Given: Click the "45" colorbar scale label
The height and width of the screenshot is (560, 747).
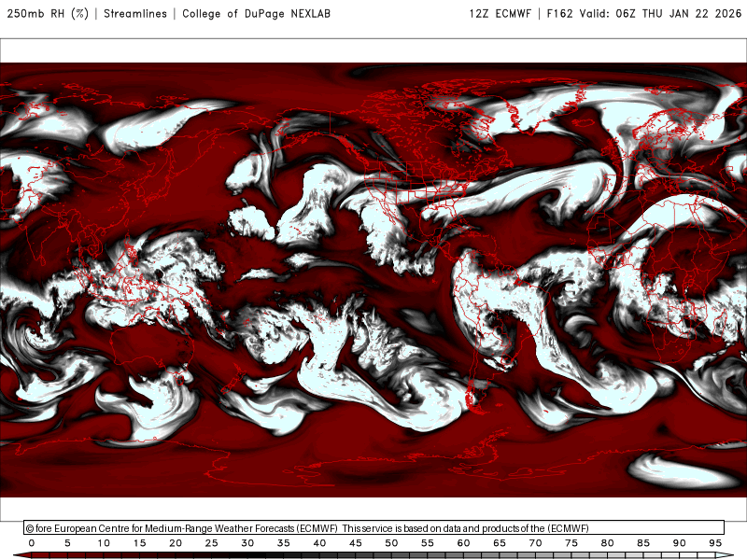Looking at the screenshot, I should point(356,543).
